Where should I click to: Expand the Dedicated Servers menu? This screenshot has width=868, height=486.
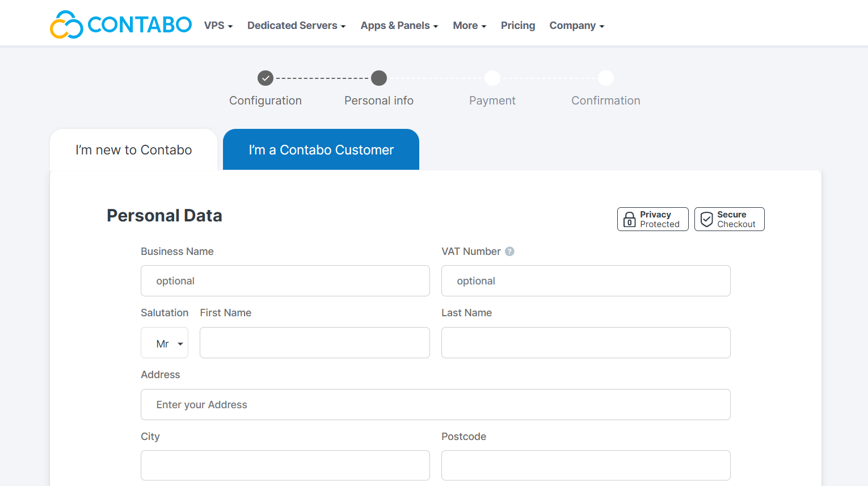[296, 26]
